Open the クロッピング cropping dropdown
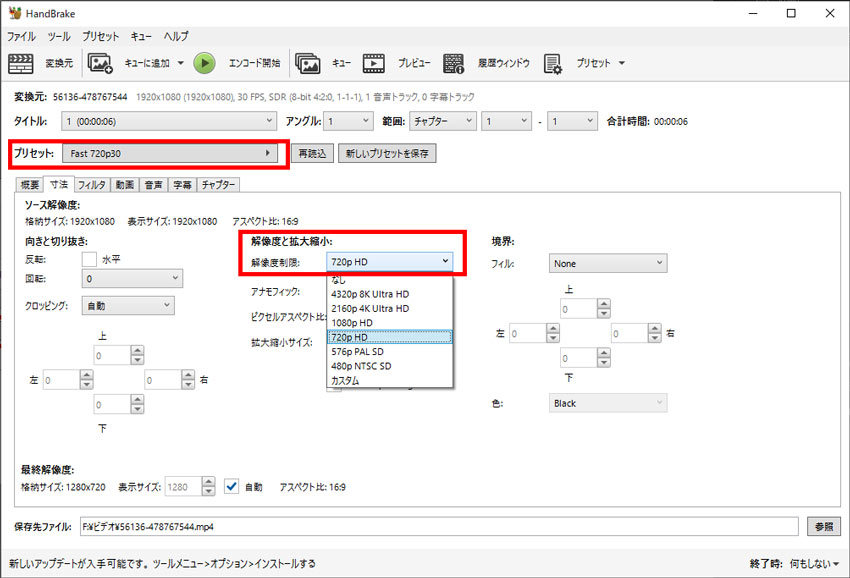The width and height of the screenshot is (850, 578). coord(127,304)
